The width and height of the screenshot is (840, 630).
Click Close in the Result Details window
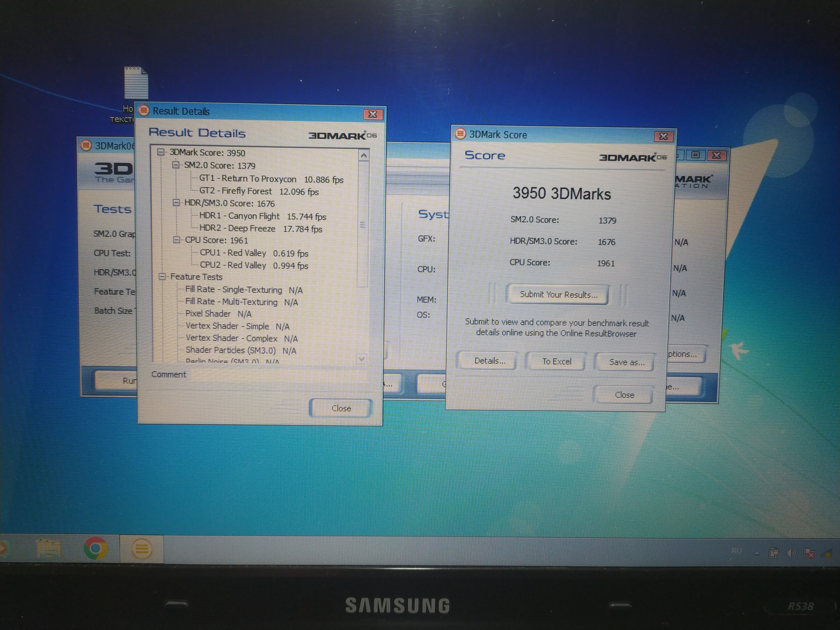coord(341,408)
